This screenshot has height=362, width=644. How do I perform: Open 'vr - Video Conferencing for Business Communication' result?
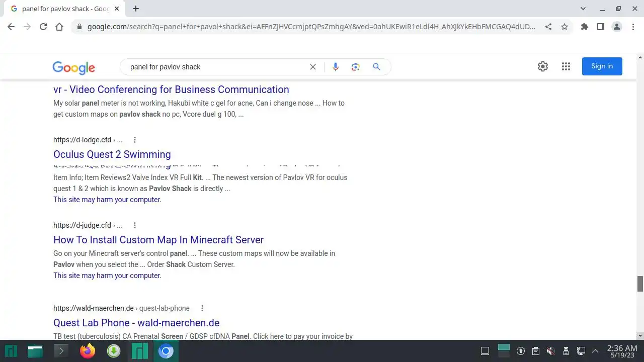pos(171,89)
